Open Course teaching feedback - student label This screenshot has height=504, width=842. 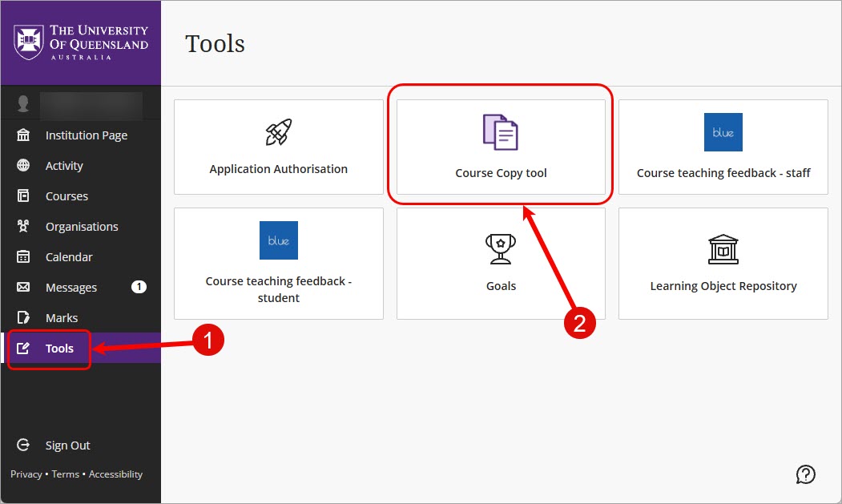278,289
